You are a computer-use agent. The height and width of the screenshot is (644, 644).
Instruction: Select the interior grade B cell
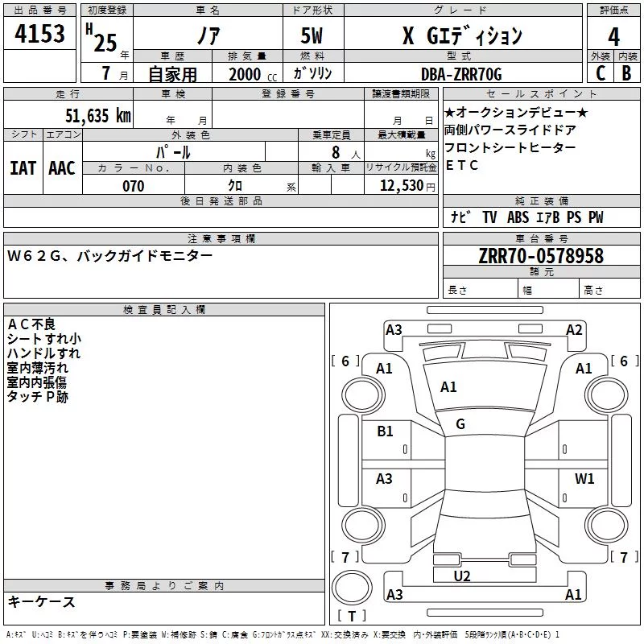click(x=627, y=73)
